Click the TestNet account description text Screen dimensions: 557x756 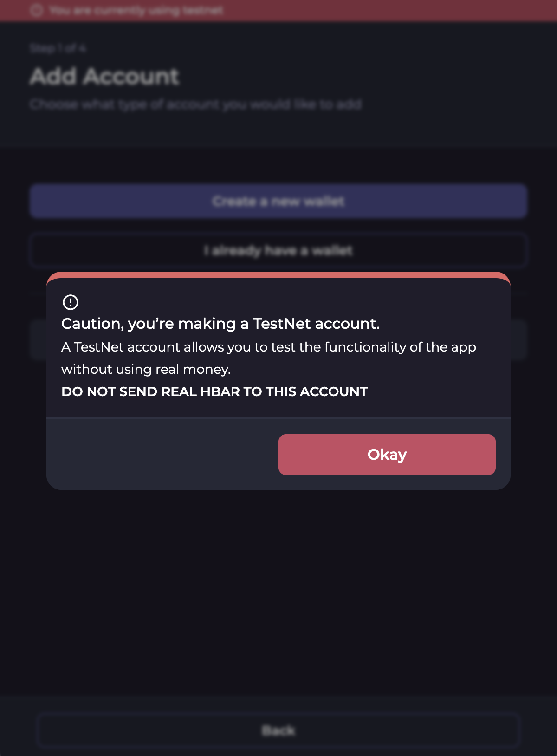click(x=268, y=358)
